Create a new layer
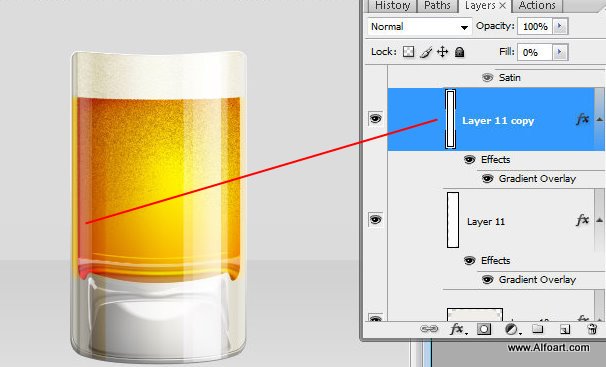Viewport: 606px width, 367px height. pos(565,330)
